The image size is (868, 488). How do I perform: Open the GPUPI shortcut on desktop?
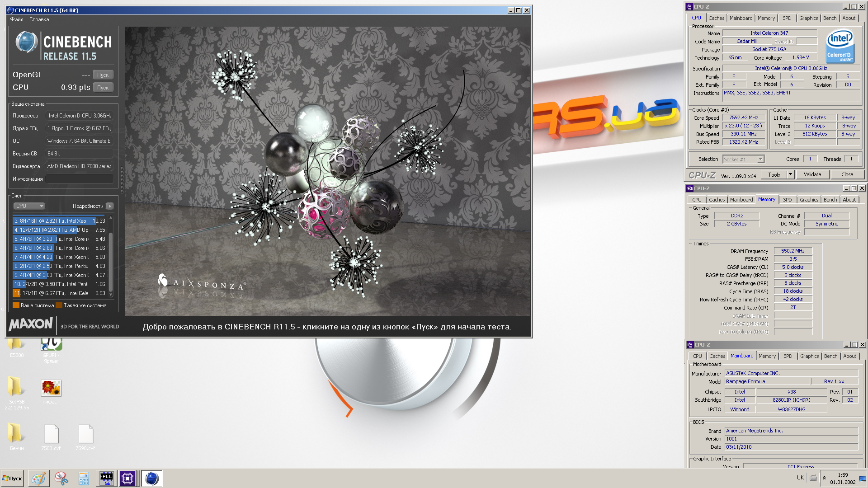tap(51, 350)
